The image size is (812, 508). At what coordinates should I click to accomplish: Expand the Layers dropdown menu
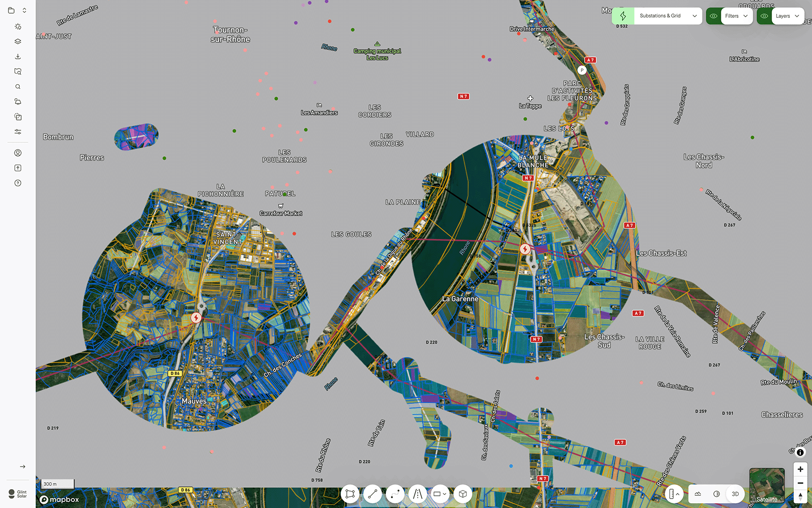tap(787, 16)
